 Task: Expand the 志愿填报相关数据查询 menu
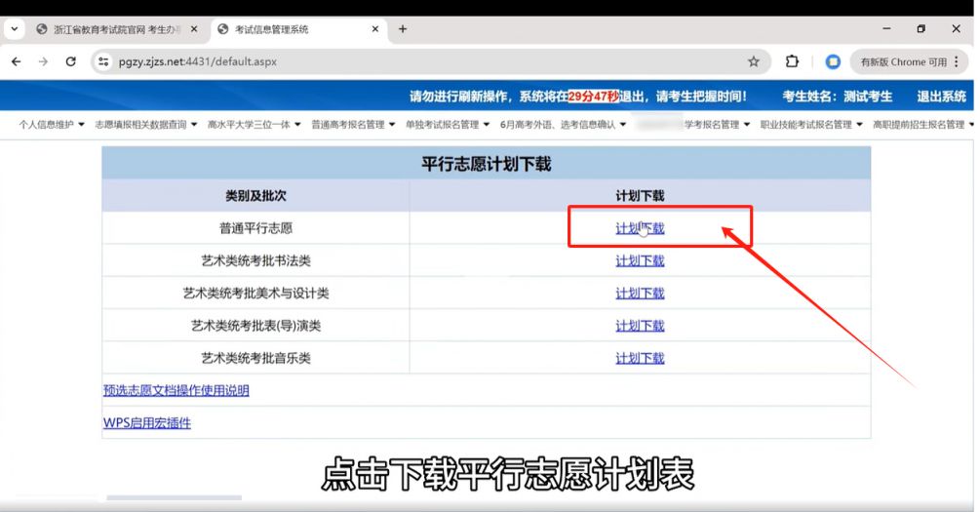pos(146,125)
